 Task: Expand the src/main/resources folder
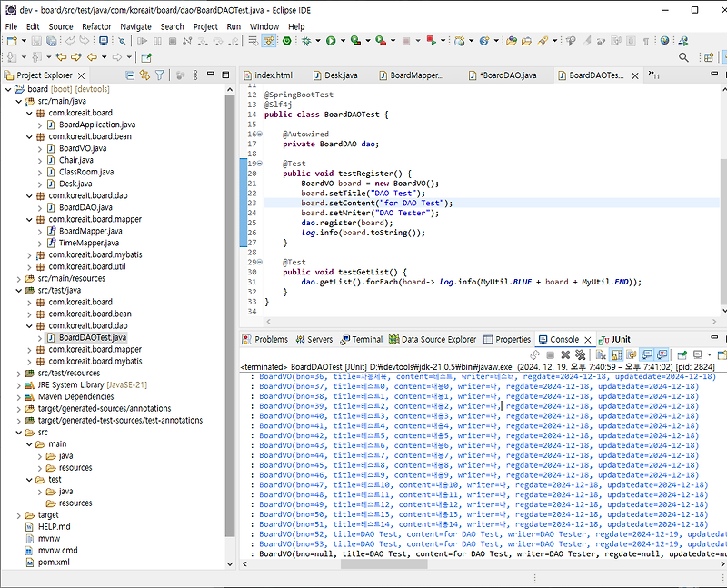[x=20, y=278]
